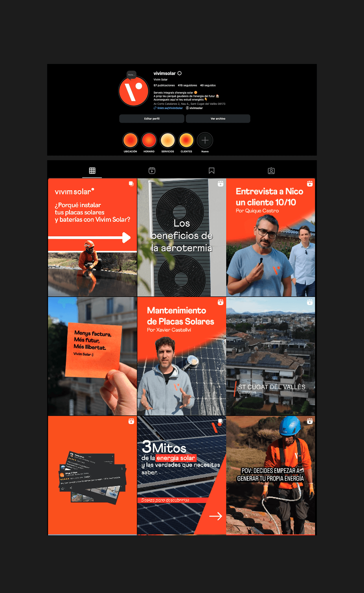Open the 'ST CUGAT DEL VALLÈS' reel

pyautogui.click(x=271, y=356)
